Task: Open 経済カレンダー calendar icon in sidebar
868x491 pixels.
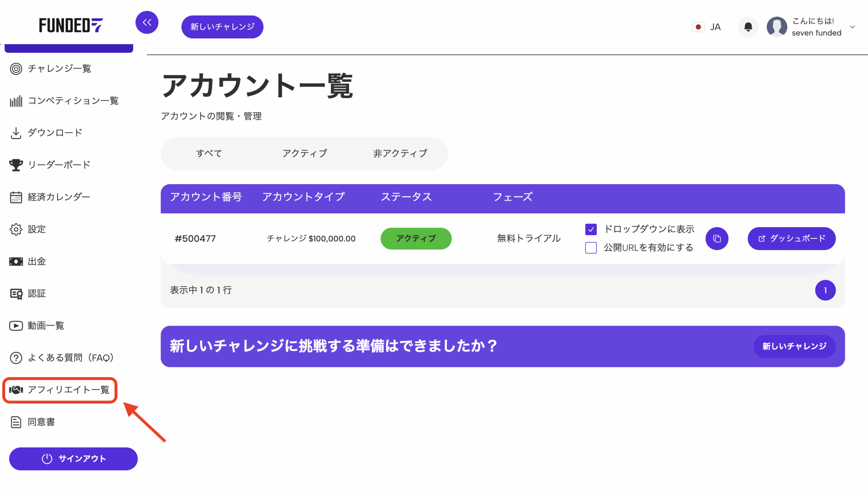Action: tap(16, 197)
